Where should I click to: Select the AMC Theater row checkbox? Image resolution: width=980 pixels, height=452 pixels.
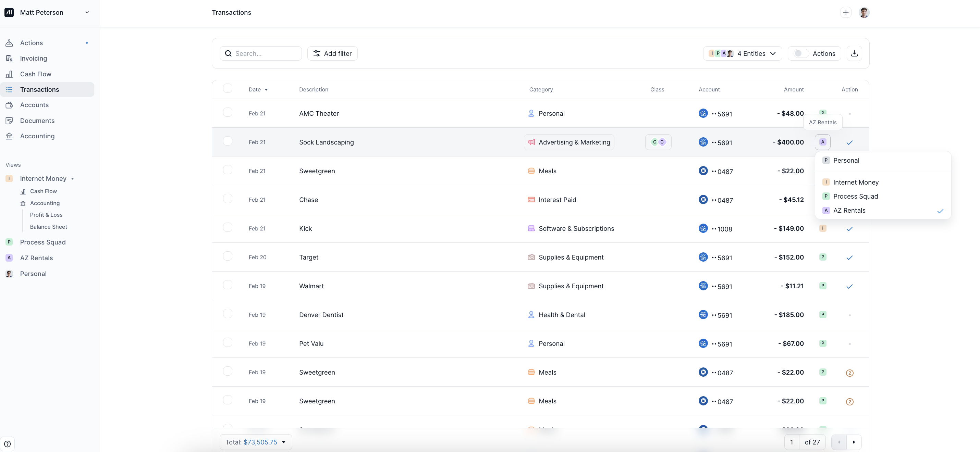click(x=228, y=113)
